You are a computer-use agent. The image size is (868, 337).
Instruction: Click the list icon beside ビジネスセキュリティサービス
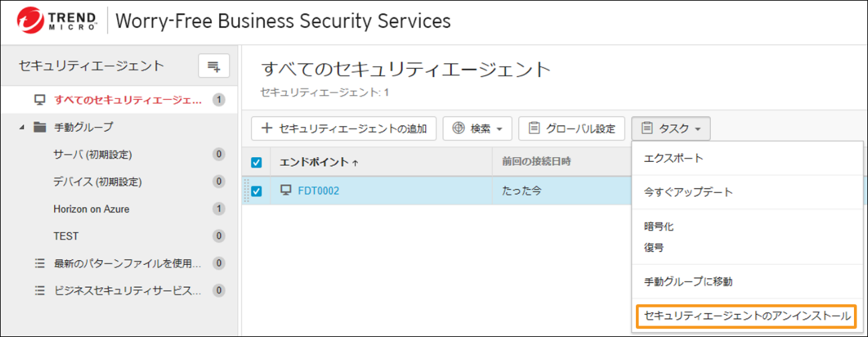click(39, 291)
